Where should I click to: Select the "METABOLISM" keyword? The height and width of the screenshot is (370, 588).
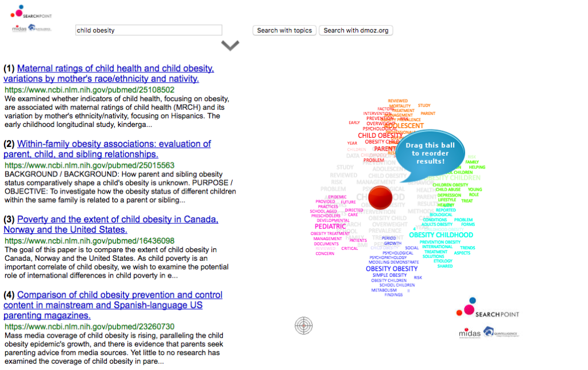point(384,290)
